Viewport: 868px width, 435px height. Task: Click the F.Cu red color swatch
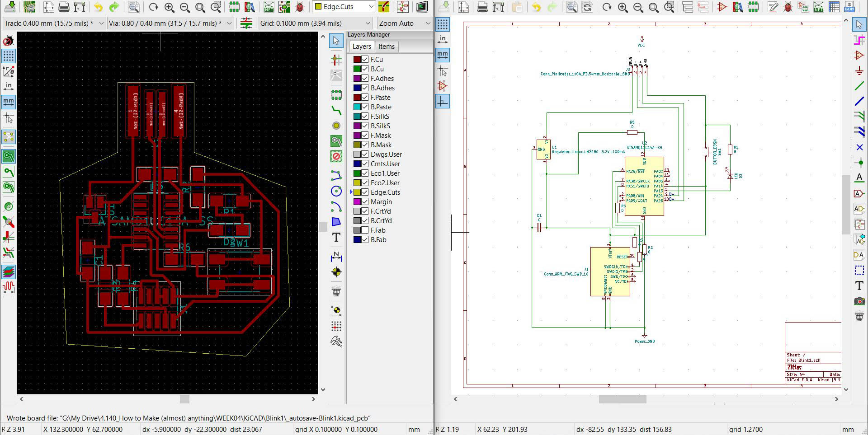coord(357,59)
